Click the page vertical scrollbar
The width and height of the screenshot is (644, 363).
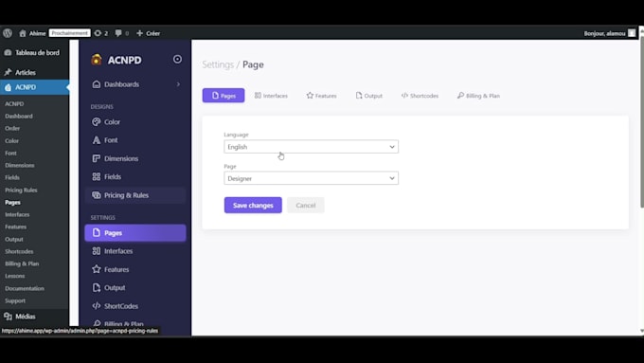coord(641,123)
